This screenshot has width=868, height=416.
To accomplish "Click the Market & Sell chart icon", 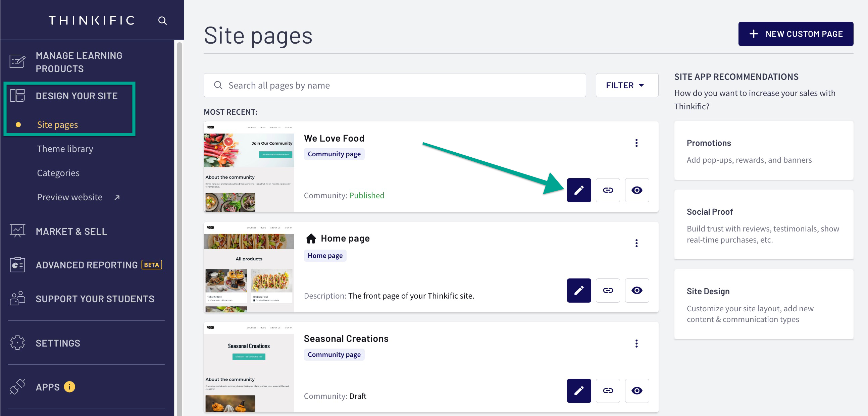I will (x=17, y=231).
